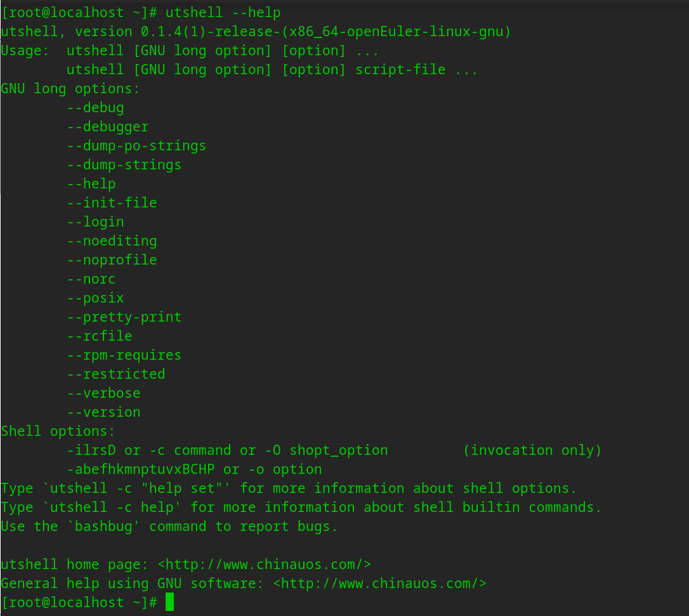The image size is (689, 616).
Task: Click the --pretty-print option
Action: [x=124, y=317]
